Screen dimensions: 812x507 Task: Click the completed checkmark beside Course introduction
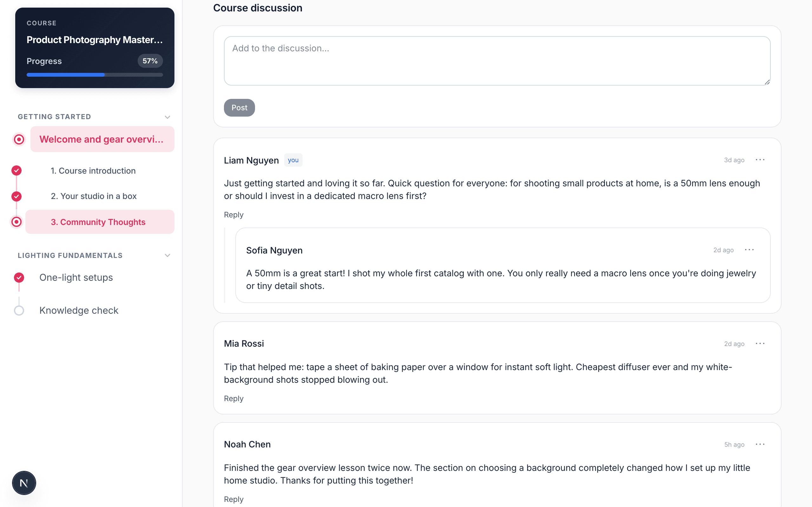[16, 171]
